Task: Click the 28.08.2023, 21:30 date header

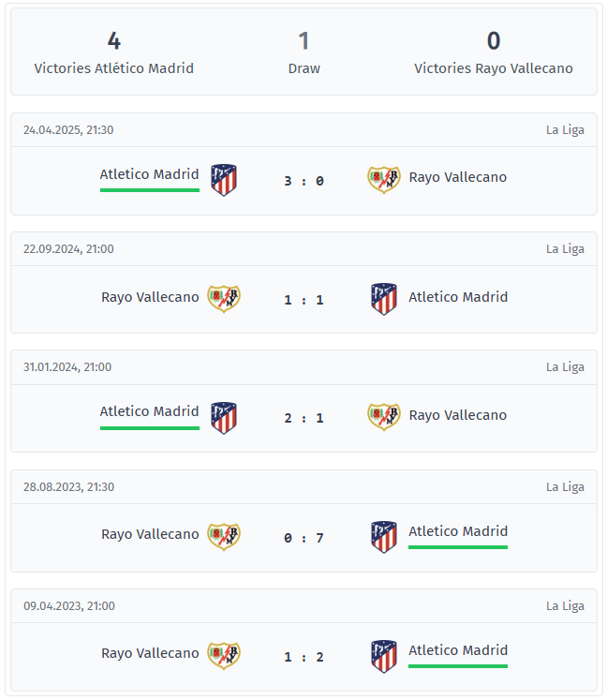Action: pyautogui.click(x=68, y=486)
